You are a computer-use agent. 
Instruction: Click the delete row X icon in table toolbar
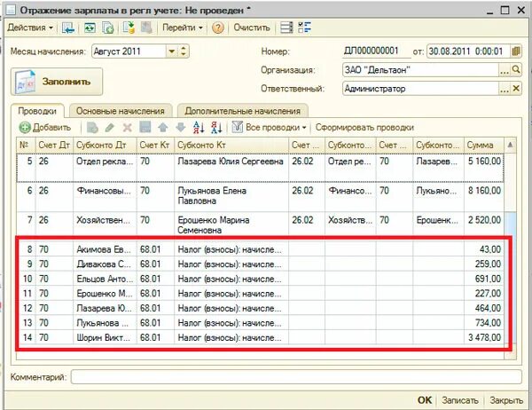point(127,128)
